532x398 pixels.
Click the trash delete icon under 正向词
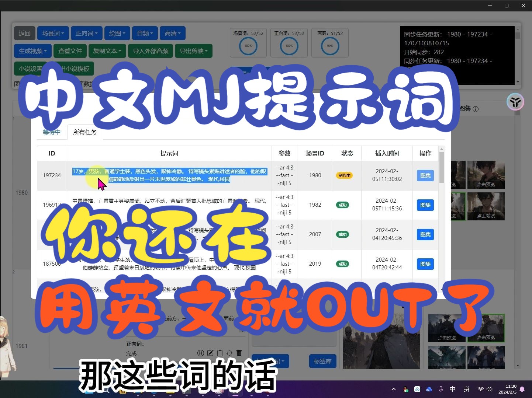[239, 353]
